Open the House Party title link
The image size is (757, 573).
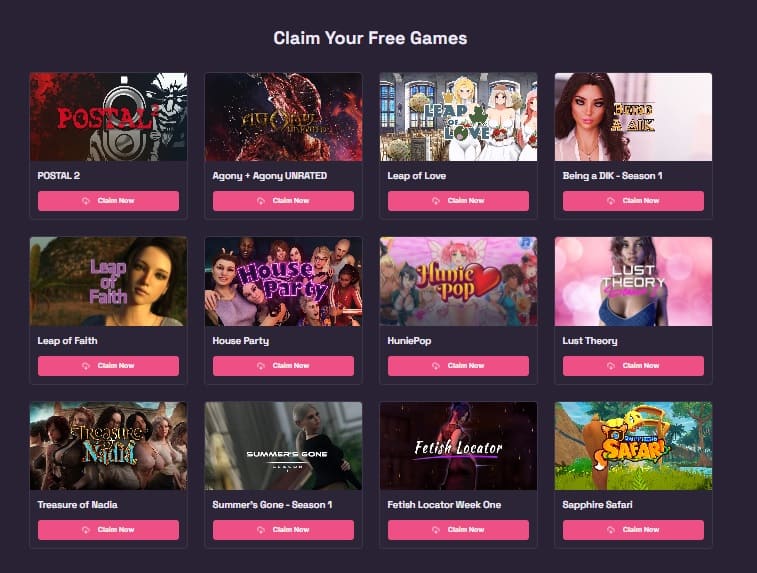click(240, 341)
